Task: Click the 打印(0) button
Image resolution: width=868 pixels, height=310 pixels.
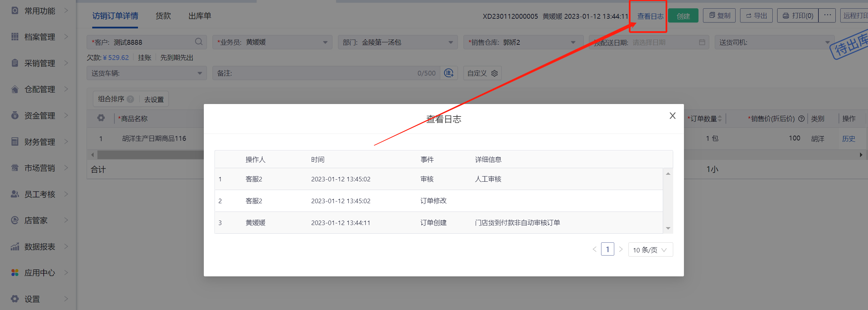Action: (x=798, y=16)
